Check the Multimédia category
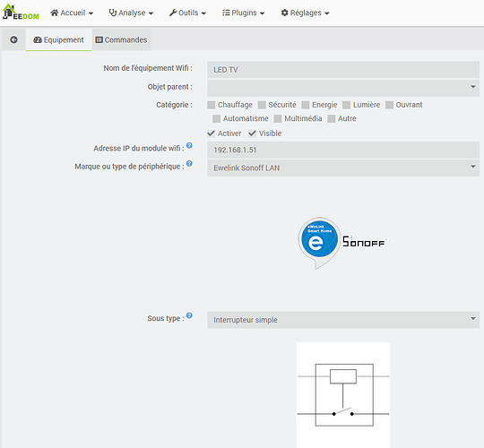484x448 pixels. click(278, 119)
